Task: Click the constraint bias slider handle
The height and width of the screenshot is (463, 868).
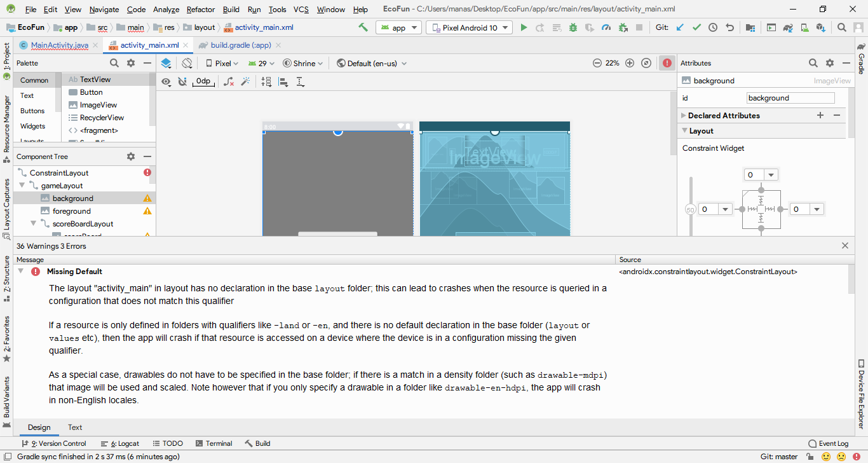Action: click(x=690, y=209)
